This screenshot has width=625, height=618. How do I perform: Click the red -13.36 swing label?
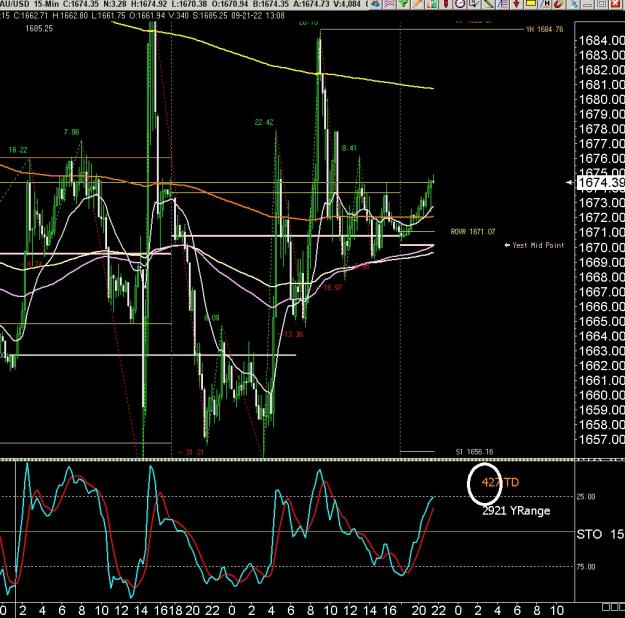click(291, 334)
